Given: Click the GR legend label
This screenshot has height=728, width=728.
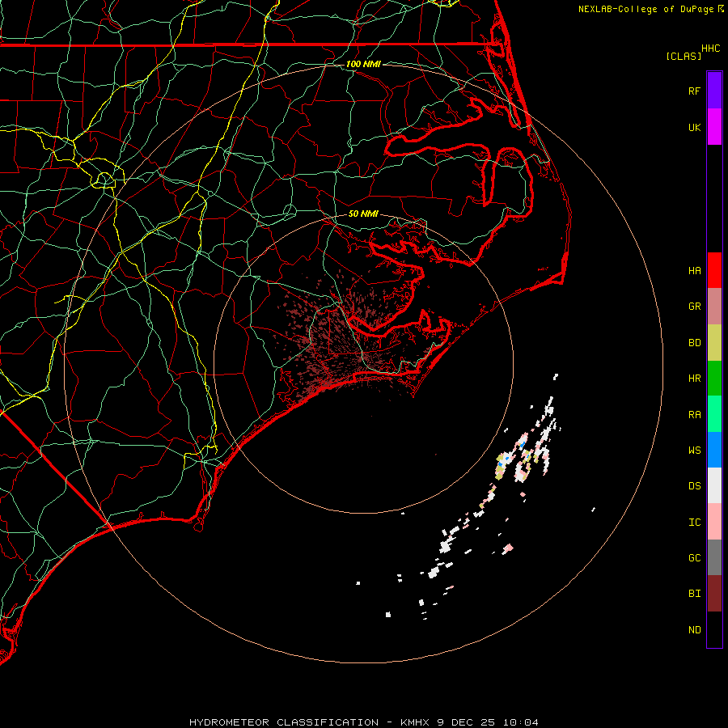Looking at the screenshot, I should [694, 307].
